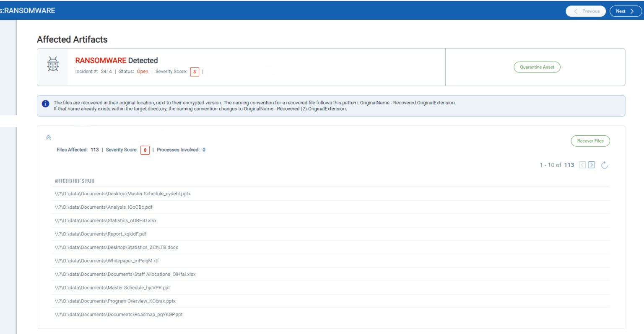Click the Files Affected count 113
The image size is (644, 334).
tap(95, 150)
